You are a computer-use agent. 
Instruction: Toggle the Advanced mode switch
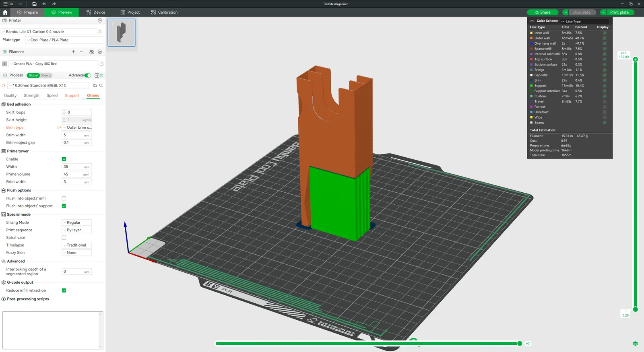[88, 75]
